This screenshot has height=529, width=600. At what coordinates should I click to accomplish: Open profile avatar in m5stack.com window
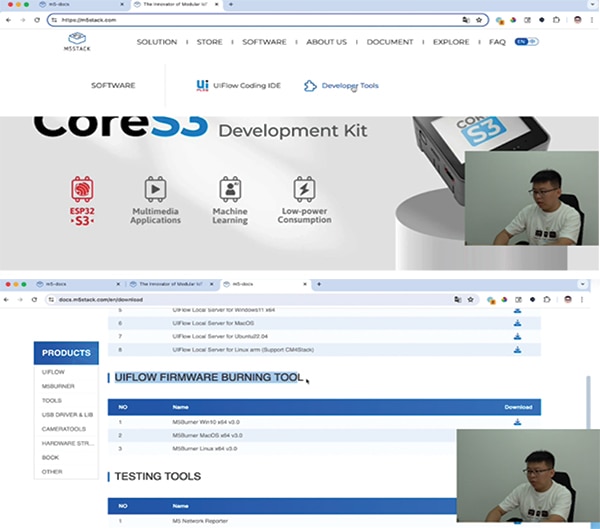(x=577, y=20)
